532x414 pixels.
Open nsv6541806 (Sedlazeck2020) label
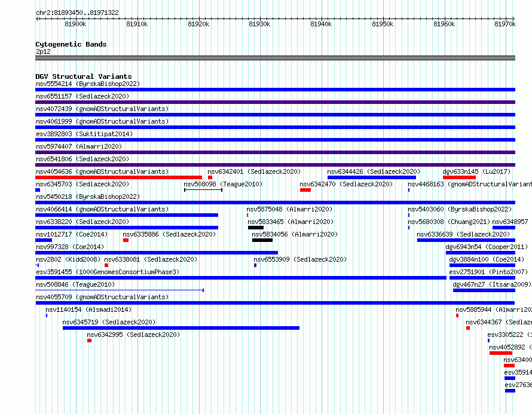coord(82,159)
